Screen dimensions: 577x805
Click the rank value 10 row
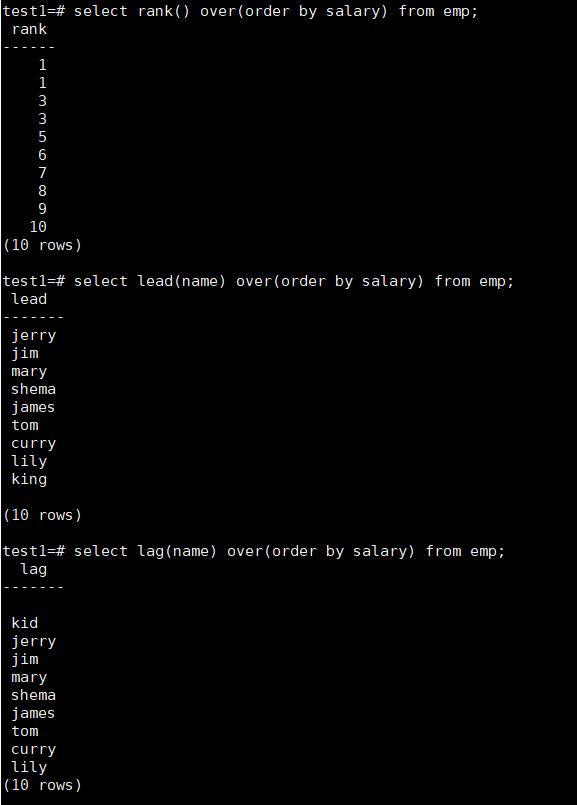(38, 227)
